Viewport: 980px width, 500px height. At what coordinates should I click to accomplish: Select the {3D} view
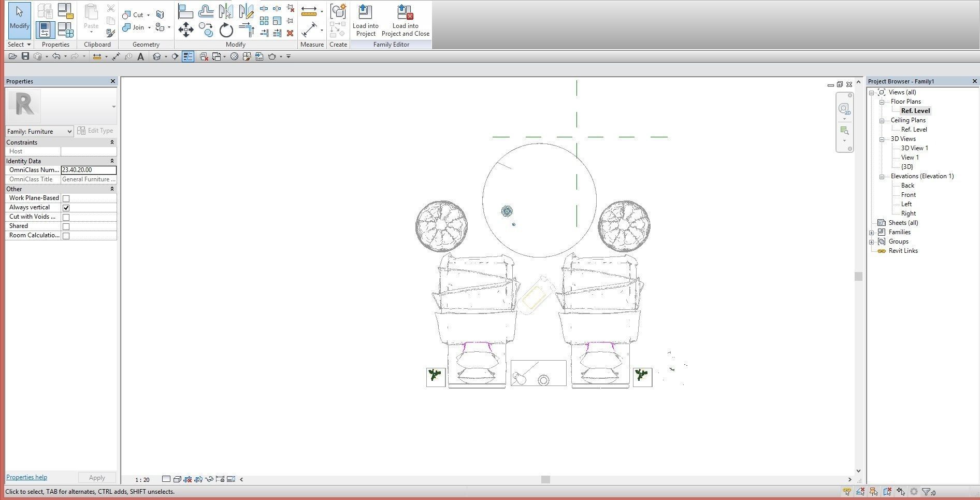pos(907,167)
